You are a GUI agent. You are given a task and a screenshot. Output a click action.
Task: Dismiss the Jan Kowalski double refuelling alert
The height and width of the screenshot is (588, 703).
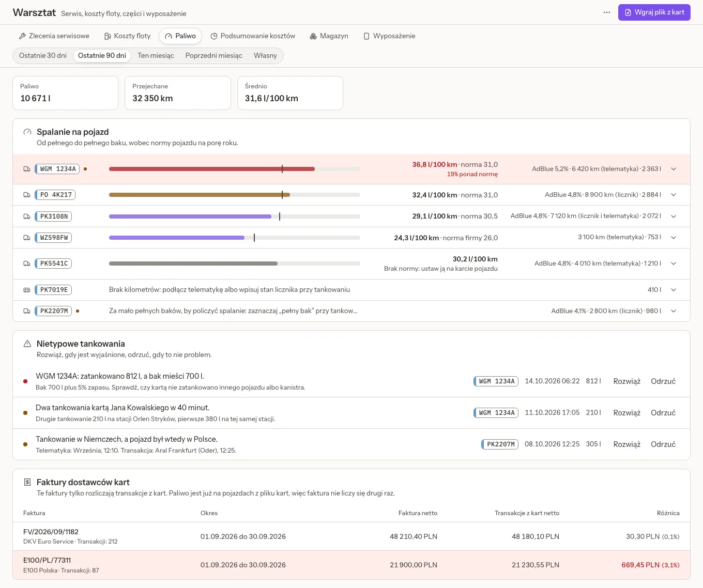663,413
